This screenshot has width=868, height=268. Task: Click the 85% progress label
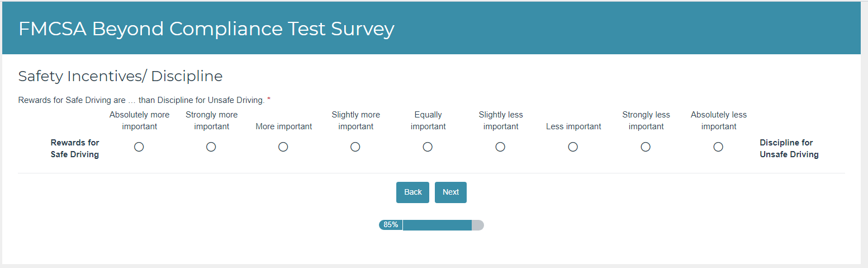tap(391, 225)
